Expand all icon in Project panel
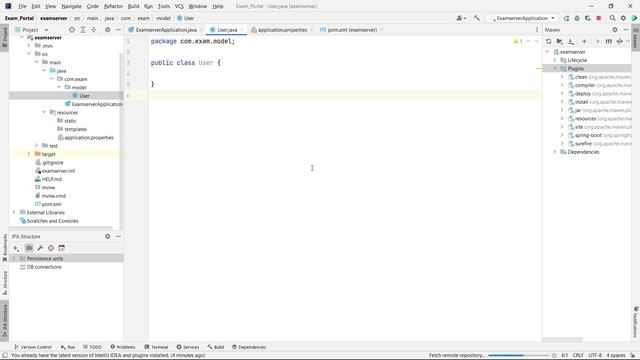 tap(83, 30)
